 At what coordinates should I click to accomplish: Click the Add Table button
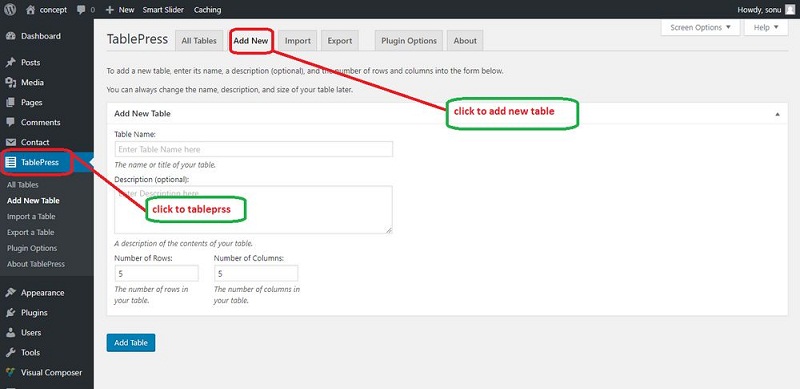131,343
